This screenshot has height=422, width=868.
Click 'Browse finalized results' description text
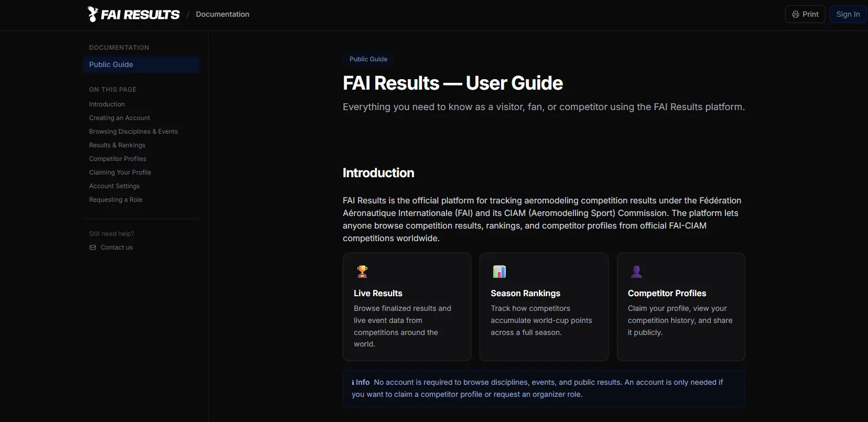[403, 326]
